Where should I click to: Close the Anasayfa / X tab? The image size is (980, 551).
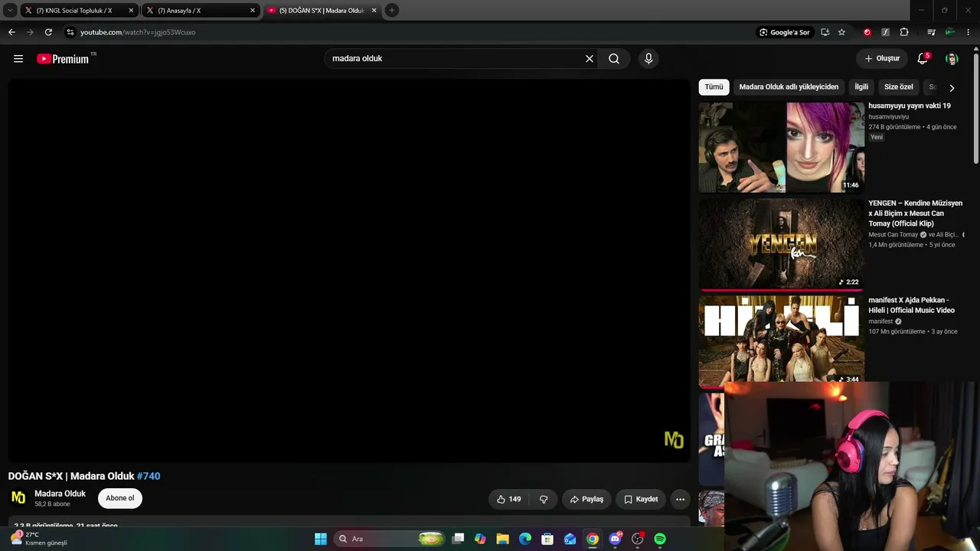(253, 11)
